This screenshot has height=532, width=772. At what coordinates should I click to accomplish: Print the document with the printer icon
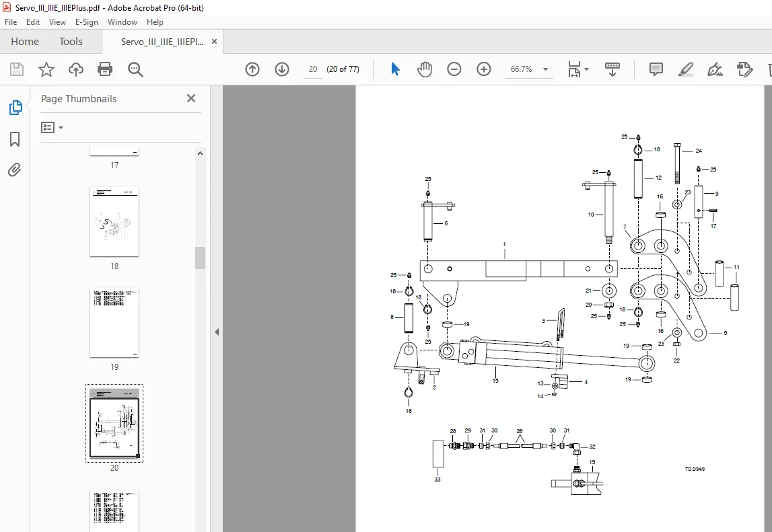105,69
